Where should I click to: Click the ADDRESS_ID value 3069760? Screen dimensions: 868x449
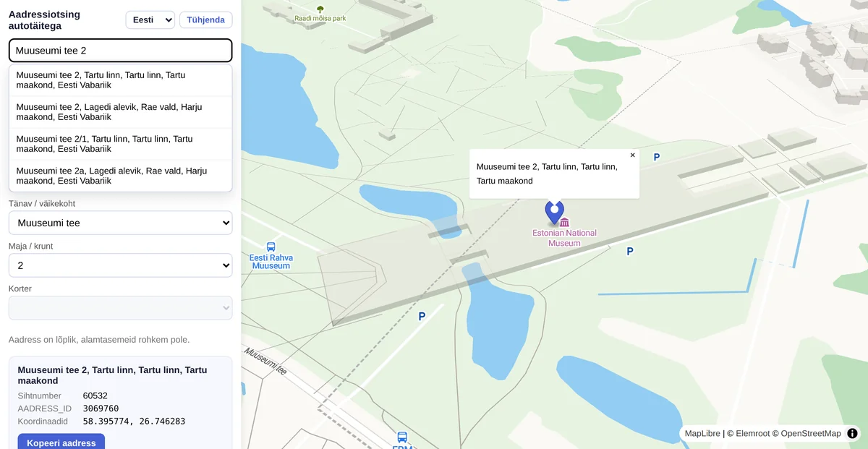pos(101,409)
